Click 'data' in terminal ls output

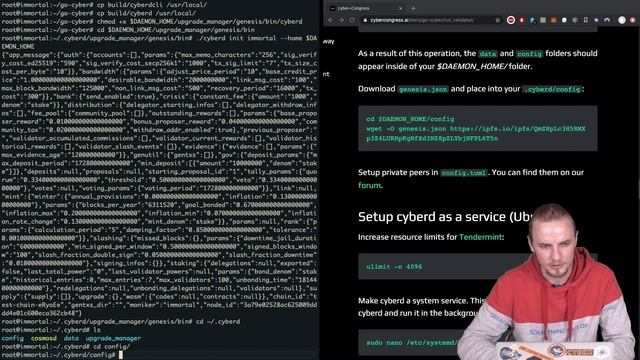coord(71,338)
